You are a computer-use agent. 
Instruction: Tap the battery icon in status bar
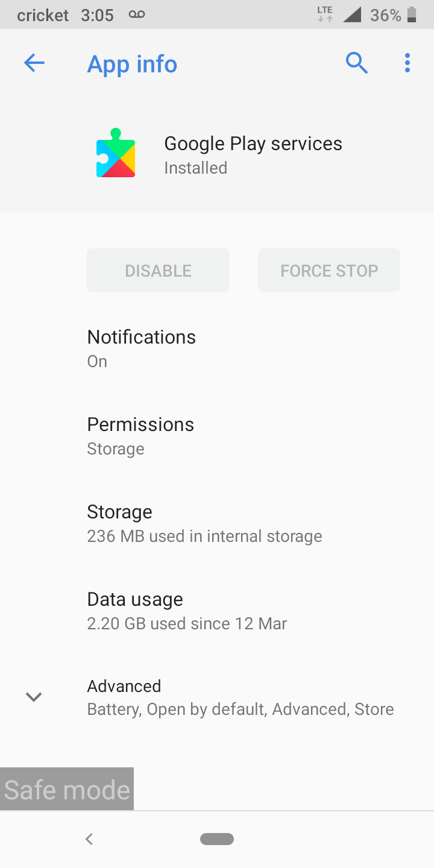tap(412, 15)
